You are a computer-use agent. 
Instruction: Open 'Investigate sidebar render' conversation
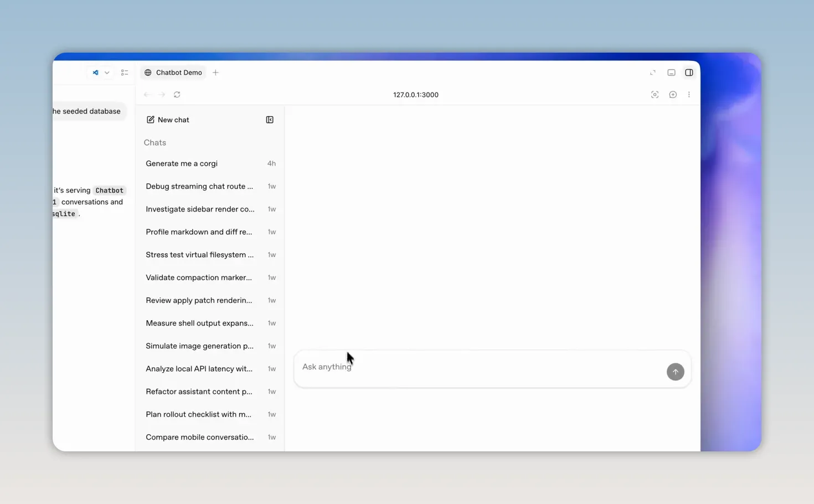(x=210, y=209)
